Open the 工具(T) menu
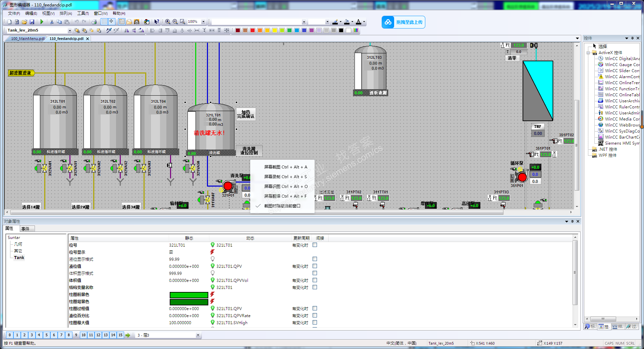 pos(83,13)
